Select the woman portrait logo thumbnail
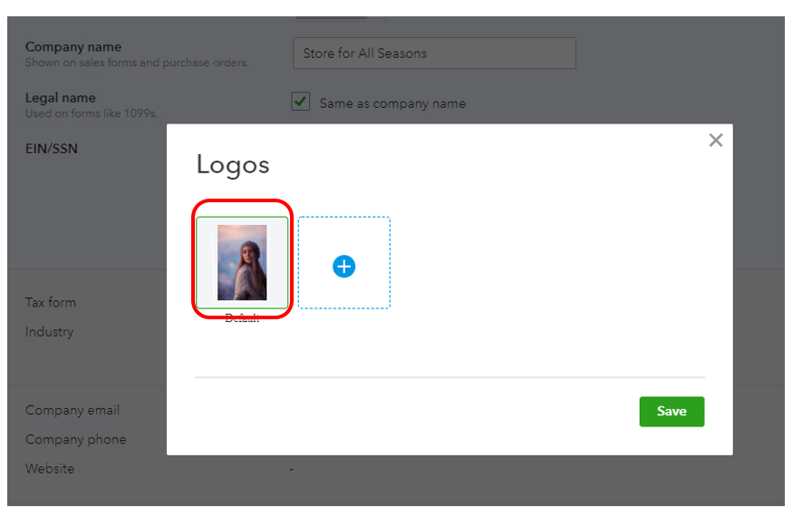 coord(242,262)
